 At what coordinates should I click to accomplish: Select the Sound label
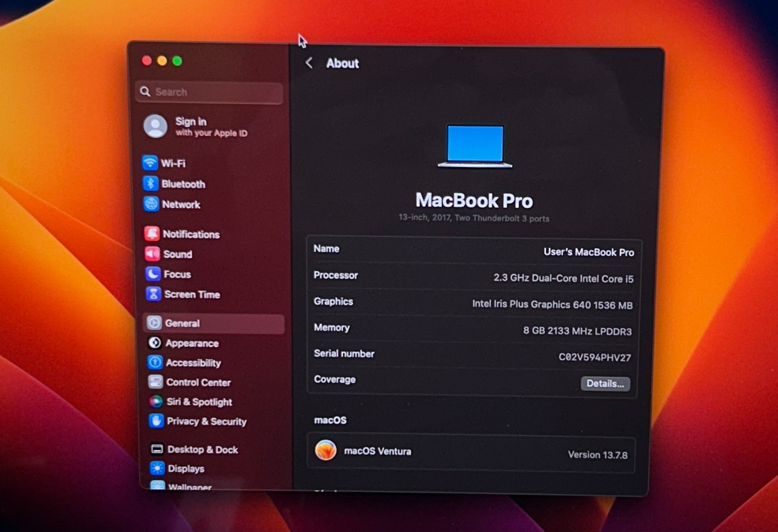(178, 254)
